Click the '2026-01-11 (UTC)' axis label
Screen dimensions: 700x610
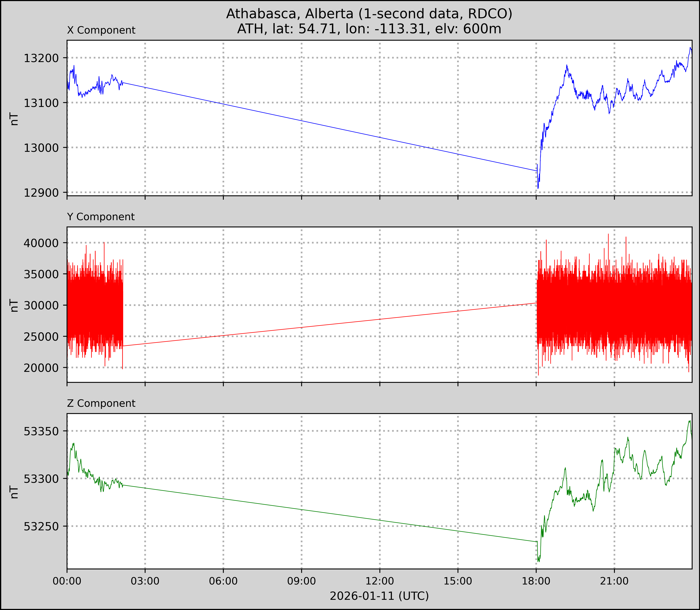pyautogui.click(x=379, y=596)
